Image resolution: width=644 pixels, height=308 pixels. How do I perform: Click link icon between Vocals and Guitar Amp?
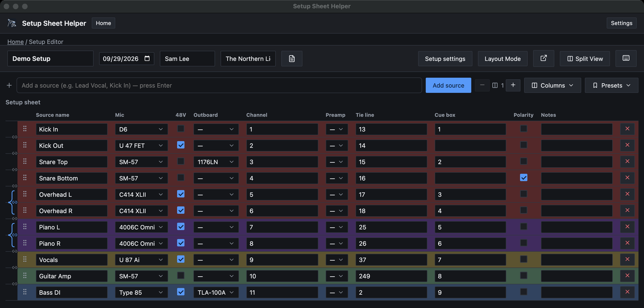pyautogui.click(x=14, y=267)
